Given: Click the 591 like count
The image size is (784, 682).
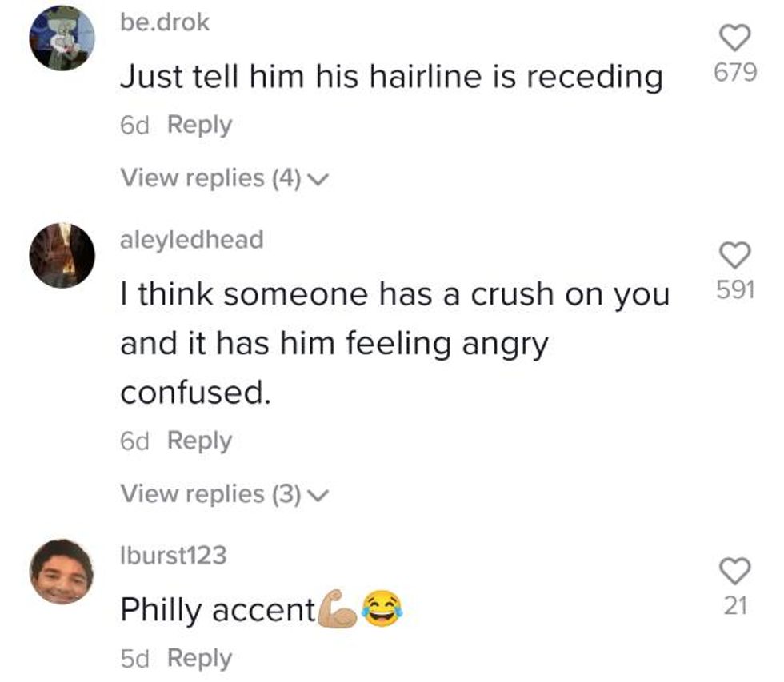Looking at the screenshot, I should (734, 290).
